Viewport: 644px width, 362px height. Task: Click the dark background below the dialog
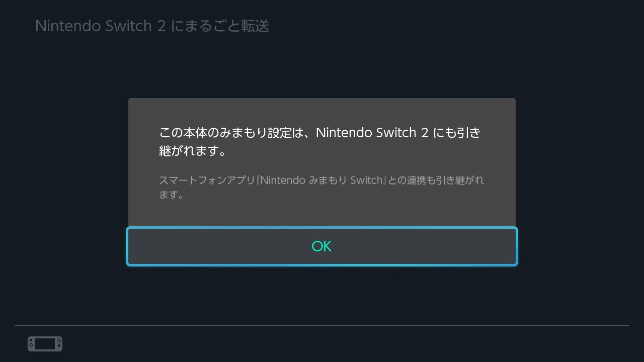click(x=322, y=297)
